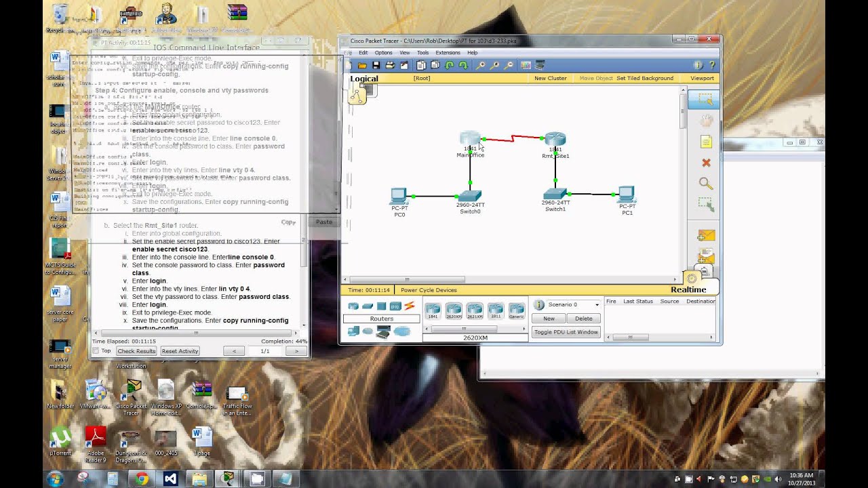Choose the Select tool in right sidebar
This screenshot has width=868, height=488.
click(x=705, y=100)
